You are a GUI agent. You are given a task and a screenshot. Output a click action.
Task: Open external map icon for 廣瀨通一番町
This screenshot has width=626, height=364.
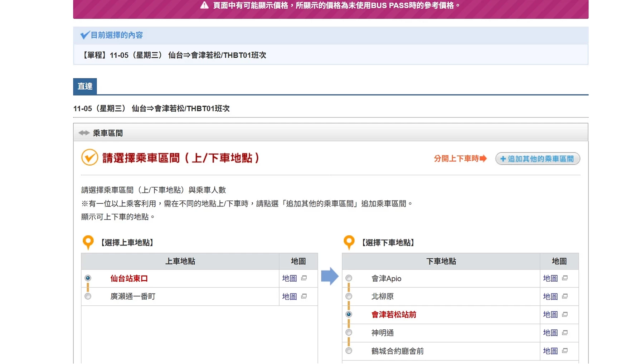pyautogui.click(x=304, y=296)
